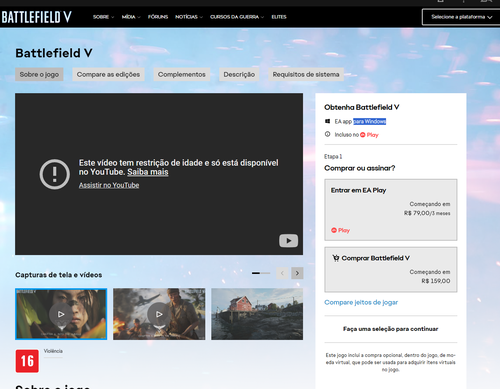Play the soldier with plane video thumbnail

click(x=159, y=314)
